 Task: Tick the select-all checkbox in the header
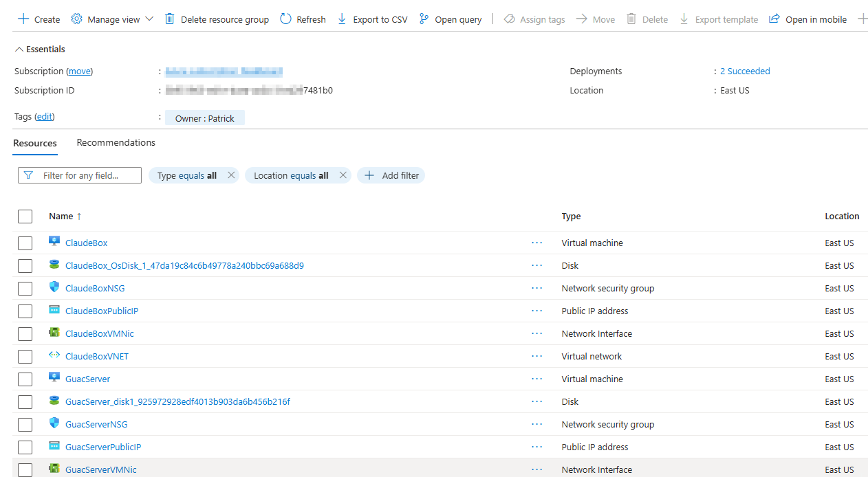point(25,216)
